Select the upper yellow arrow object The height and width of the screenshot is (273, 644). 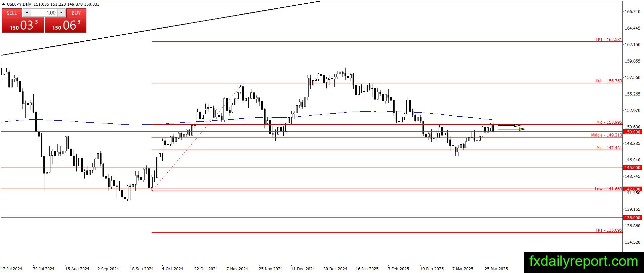[509, 125]
